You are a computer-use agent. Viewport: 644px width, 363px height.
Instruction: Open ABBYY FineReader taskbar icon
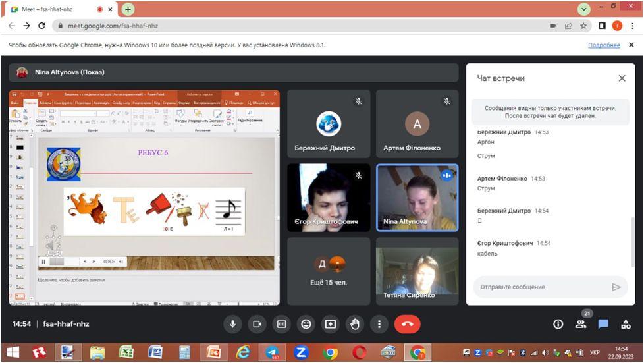coord(40,352)
